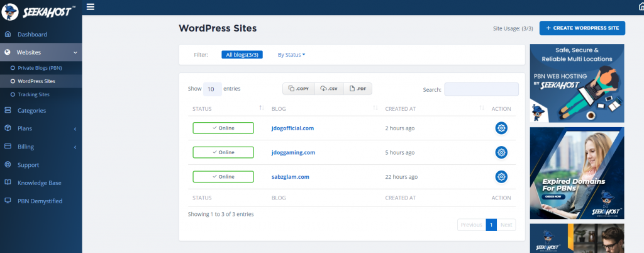Screen dimensions: 644x253
Task: Click the .PDF export button
Action: click(358, 89)
